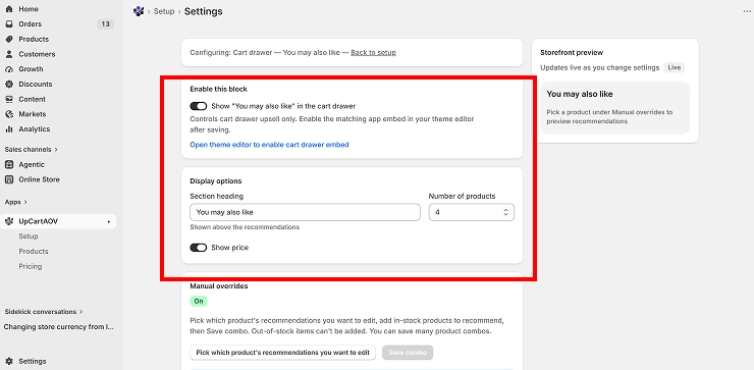Click the Markets globe icon
The height and width of the screenshot is (370, 754).
pyautogui.click(x=9, y=114)
